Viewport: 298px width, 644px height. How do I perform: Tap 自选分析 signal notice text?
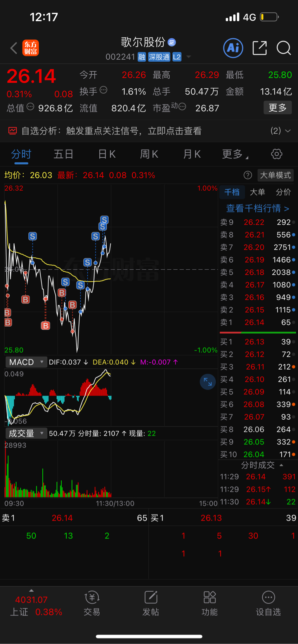click(x=111, y=131)
